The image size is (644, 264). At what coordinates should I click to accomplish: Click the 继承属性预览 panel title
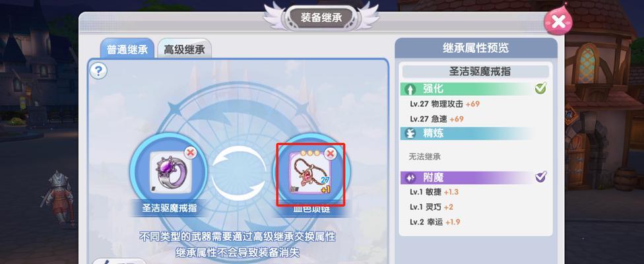[476, 48]
